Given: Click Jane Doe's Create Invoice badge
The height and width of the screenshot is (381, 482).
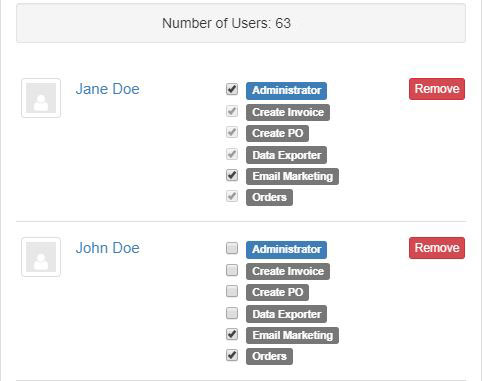Looking at the screenshot, I should tap(288, 112).
